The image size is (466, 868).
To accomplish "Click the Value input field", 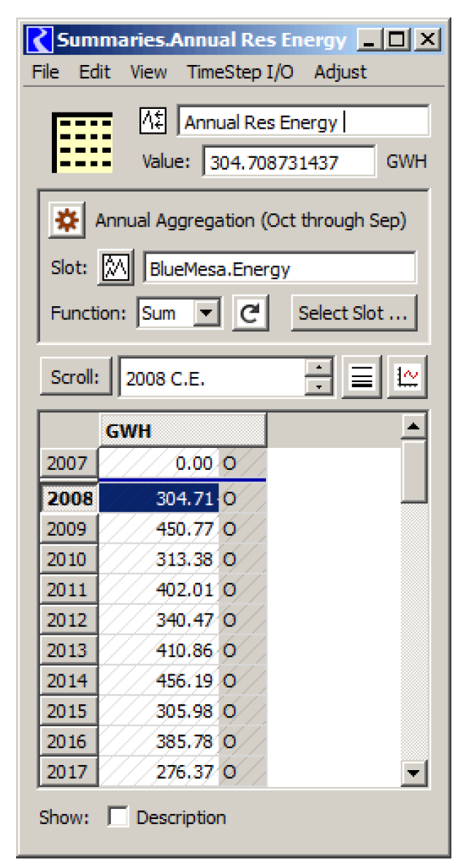I will (x=289, y=162).
